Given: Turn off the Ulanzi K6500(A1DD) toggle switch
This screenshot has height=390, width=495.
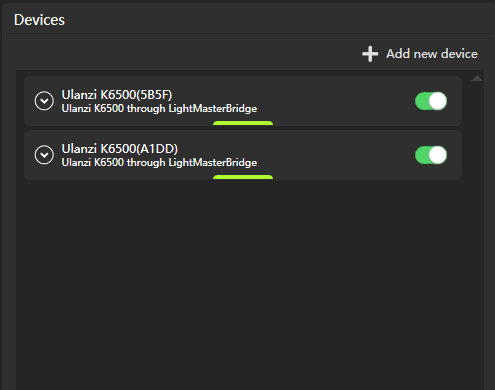Looking at the screenshot, I should (x=431, y=155).
